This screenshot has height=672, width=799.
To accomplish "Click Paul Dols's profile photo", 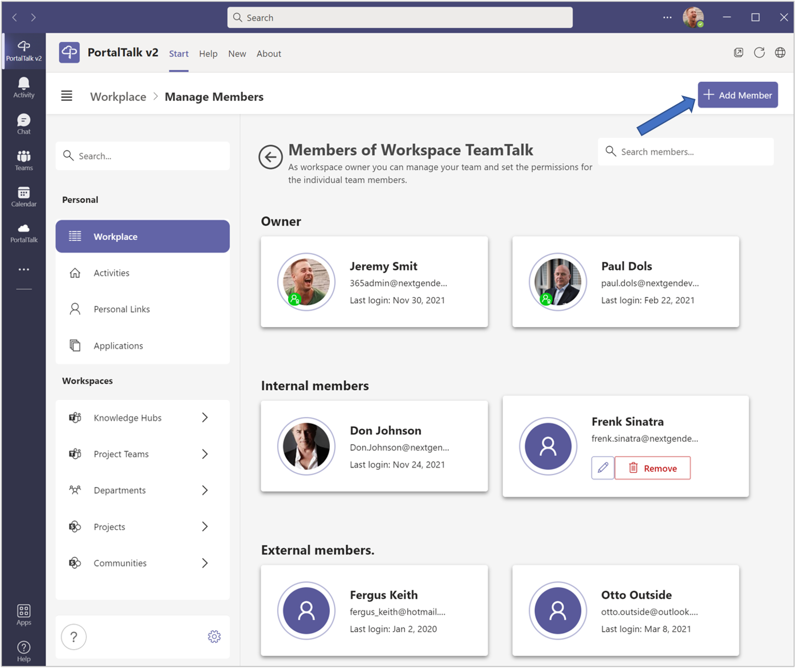I will pos(558,282).
